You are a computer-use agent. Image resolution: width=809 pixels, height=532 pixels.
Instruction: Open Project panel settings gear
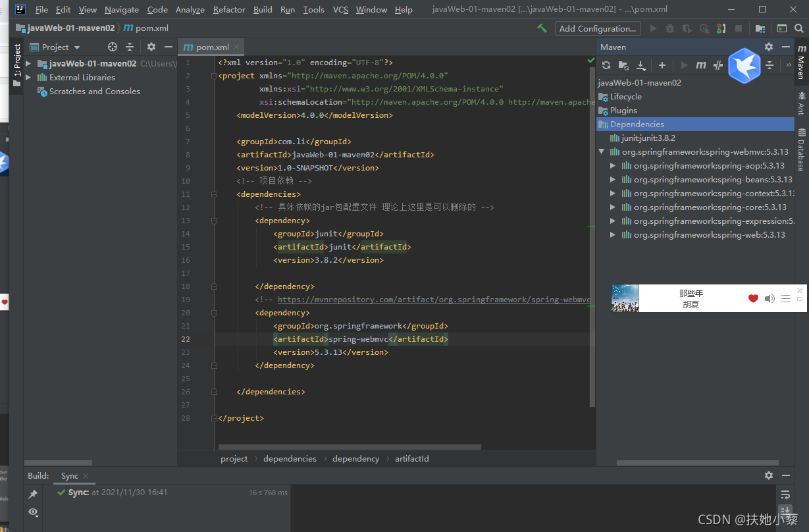[x=151, y=47]
